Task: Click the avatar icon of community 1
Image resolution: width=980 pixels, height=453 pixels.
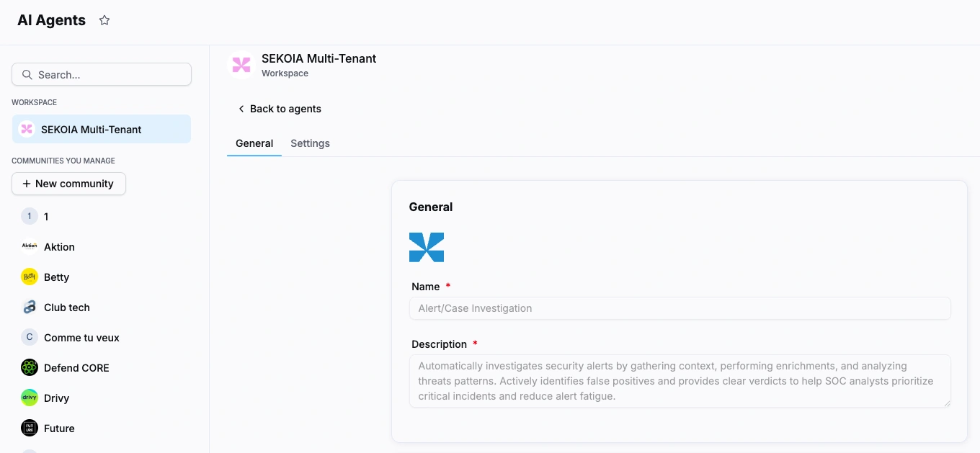Action: (x=30, y=217)
